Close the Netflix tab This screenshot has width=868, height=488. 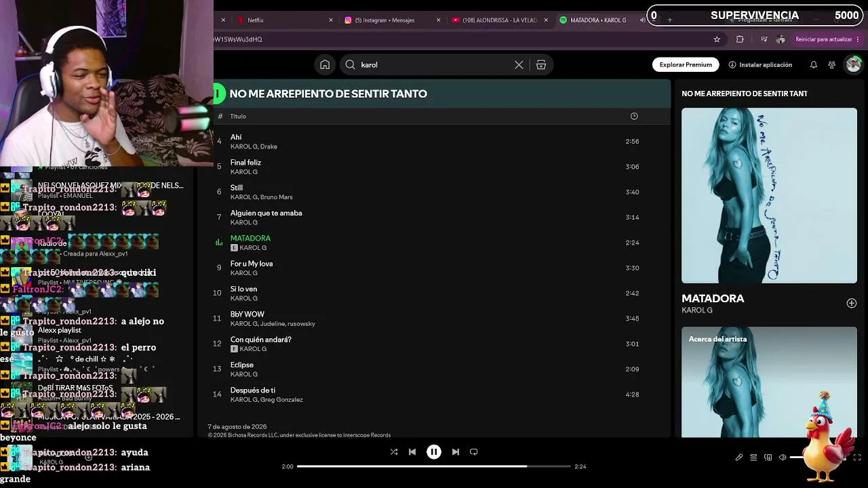pos(331,20)
